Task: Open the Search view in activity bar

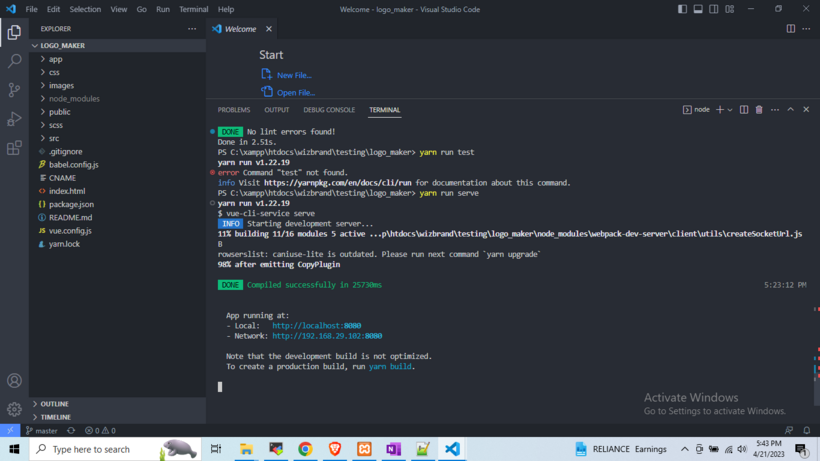Action: click(14, 61)
